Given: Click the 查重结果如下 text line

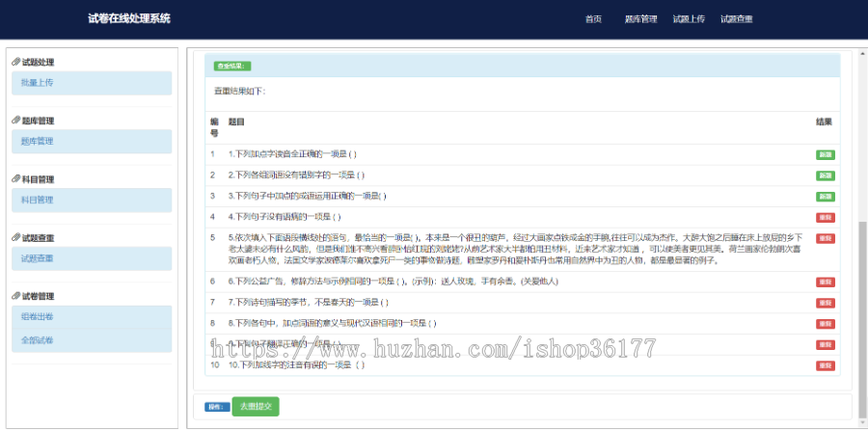Looking at the screenshot, I should (240, 91).
